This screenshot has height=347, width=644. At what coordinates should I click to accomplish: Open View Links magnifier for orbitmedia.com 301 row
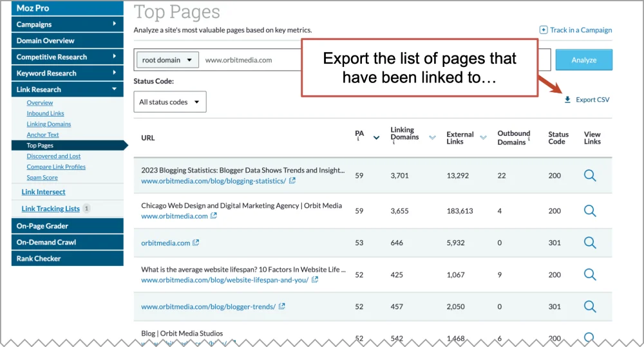pos(590,243)
